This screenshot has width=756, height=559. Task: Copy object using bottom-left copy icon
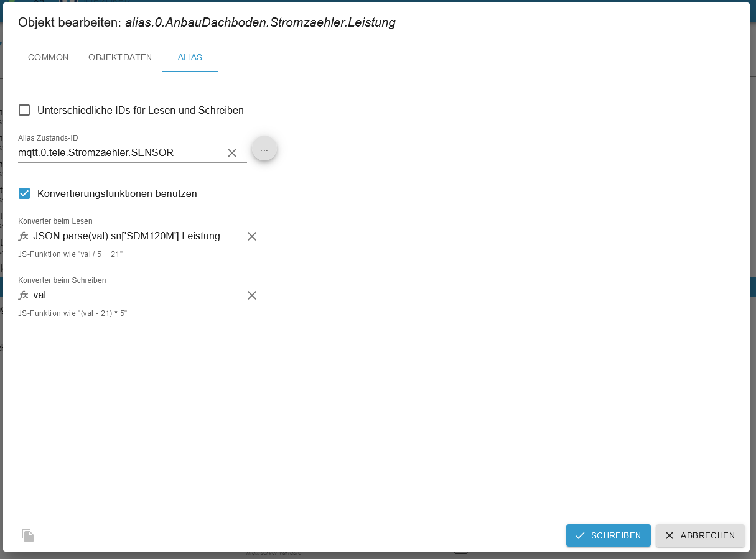point(28,535)
